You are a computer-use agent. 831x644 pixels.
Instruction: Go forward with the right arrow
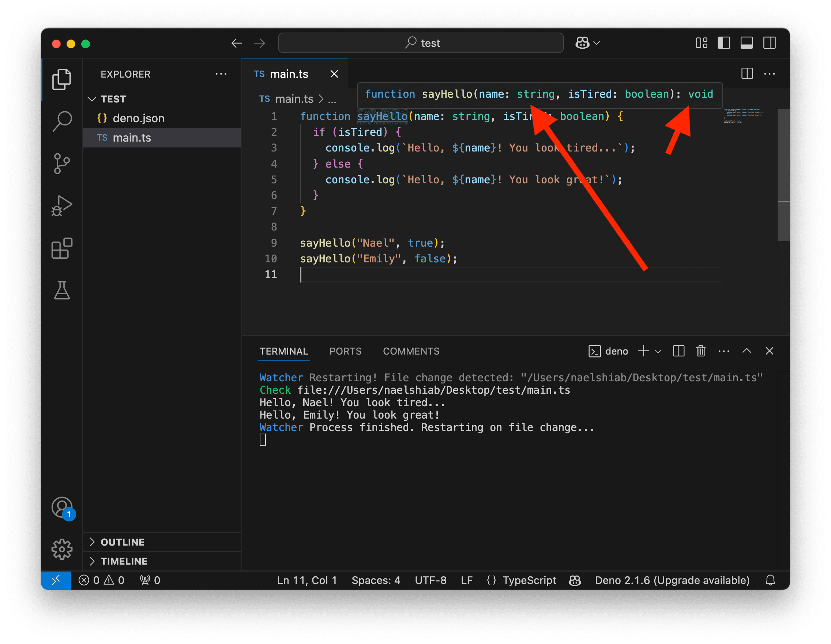point(259,43)
